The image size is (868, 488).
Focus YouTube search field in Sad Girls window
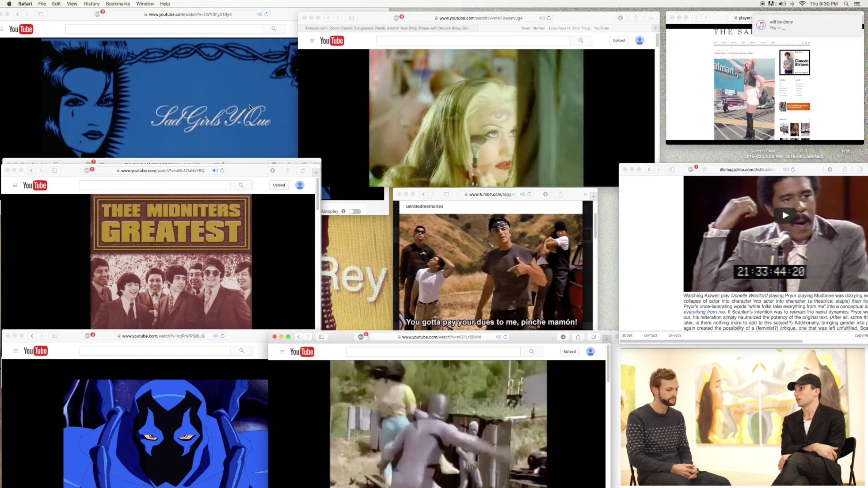pos(164,29)
